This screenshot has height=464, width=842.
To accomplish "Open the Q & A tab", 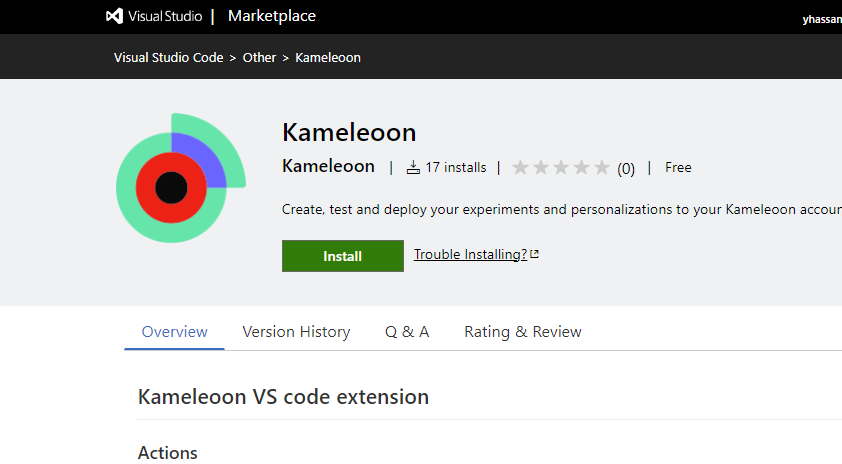I will [407, 332].
